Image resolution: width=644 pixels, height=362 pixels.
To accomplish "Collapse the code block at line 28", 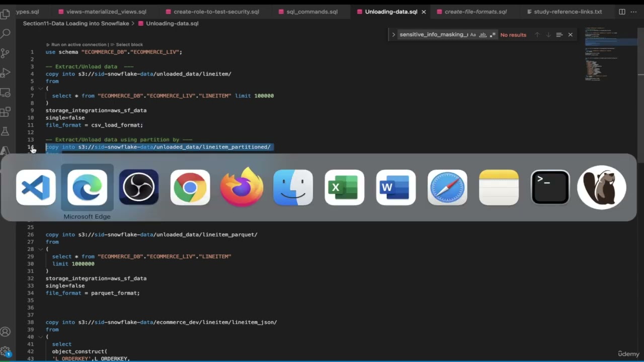I will click(x=41, y=249).
